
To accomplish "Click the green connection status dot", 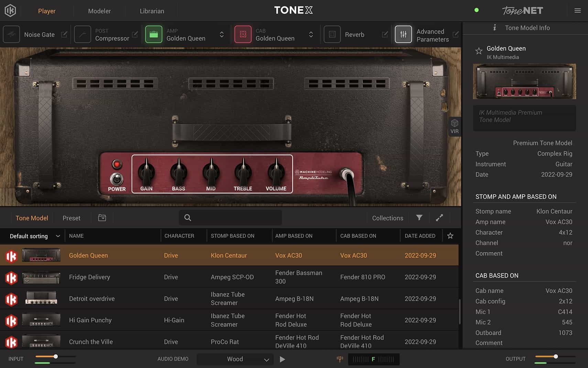I will click(x=476, y=10).
